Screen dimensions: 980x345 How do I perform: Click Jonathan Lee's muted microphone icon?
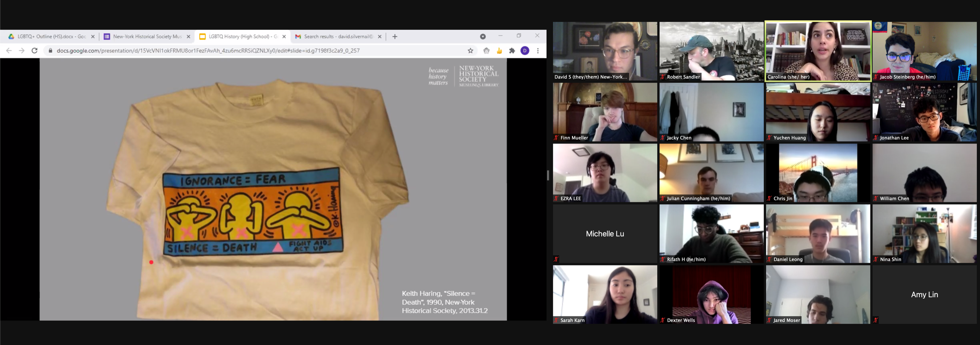875,138
